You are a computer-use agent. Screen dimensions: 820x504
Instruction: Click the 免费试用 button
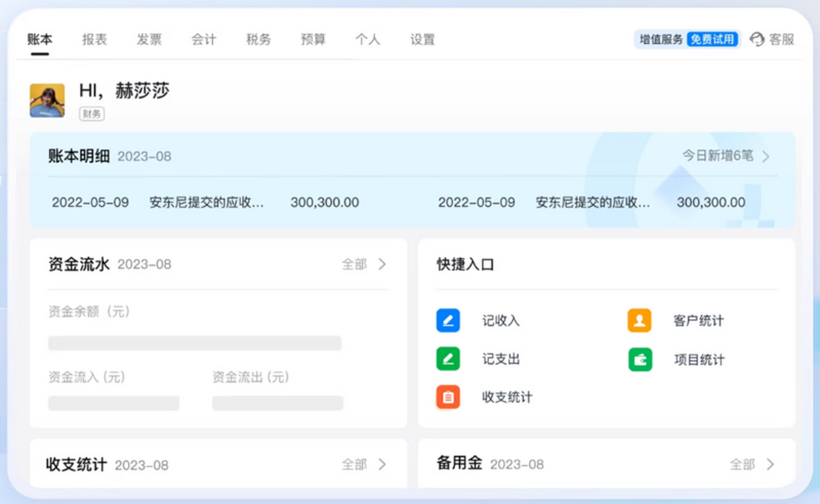click(x=713, y=40)
